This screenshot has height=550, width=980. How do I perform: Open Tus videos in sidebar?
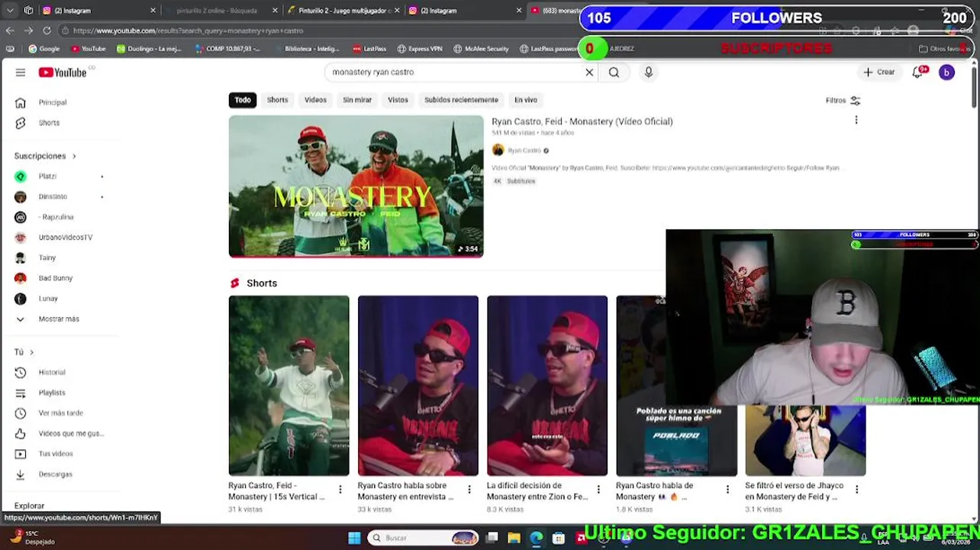pos(56,454)
